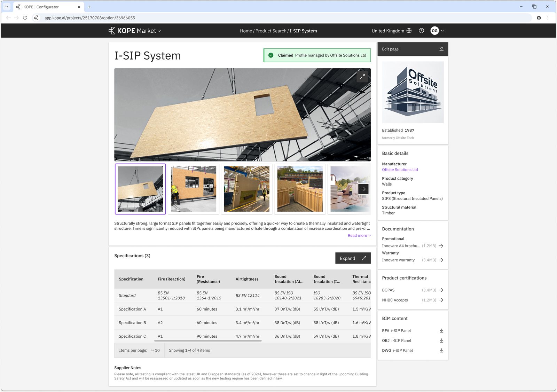
Task: Click the Fire (Reaction) column header
Action: coord(171,279)
